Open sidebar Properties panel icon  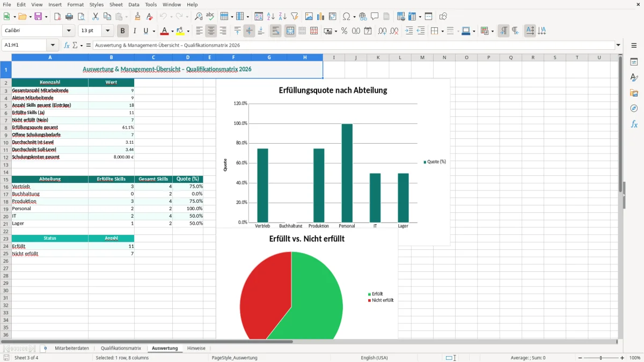coord(634,62)
